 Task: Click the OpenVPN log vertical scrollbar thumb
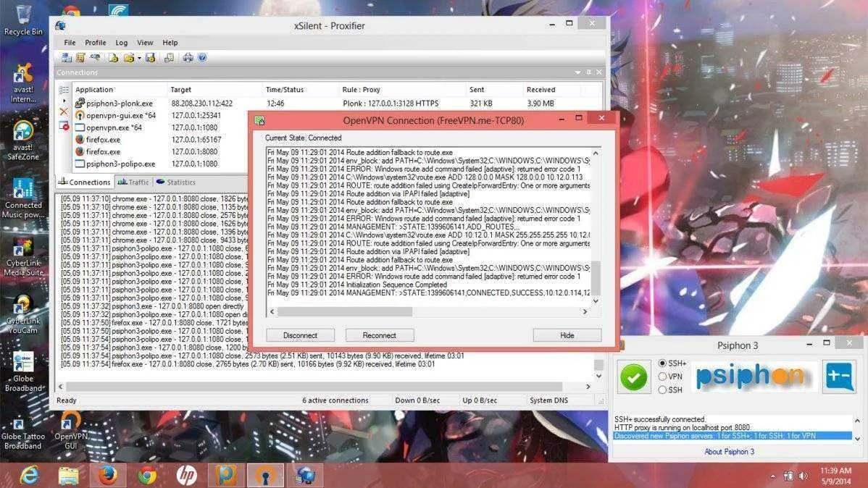point(596,278)
